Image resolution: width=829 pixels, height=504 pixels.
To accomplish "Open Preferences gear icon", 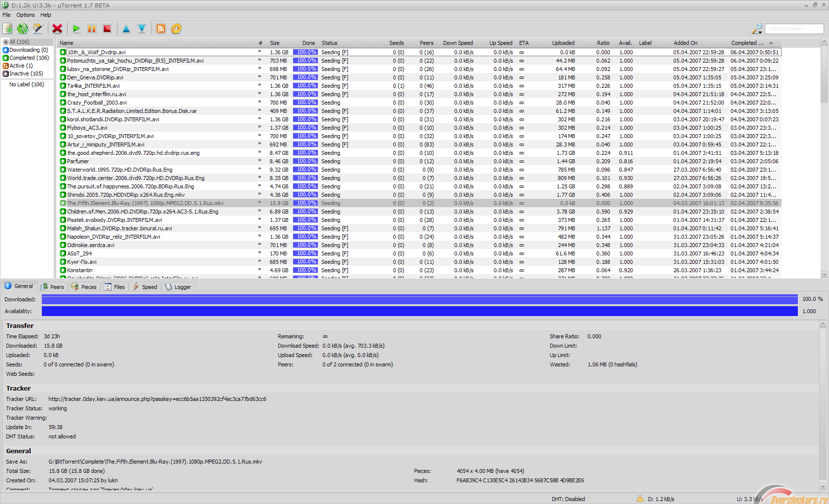I will [176, 29].
